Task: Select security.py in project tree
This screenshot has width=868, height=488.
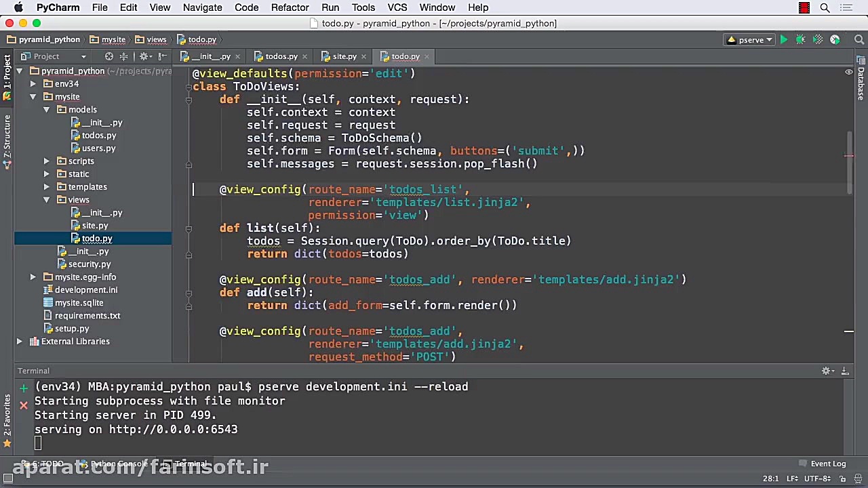Action: (90, 264)
